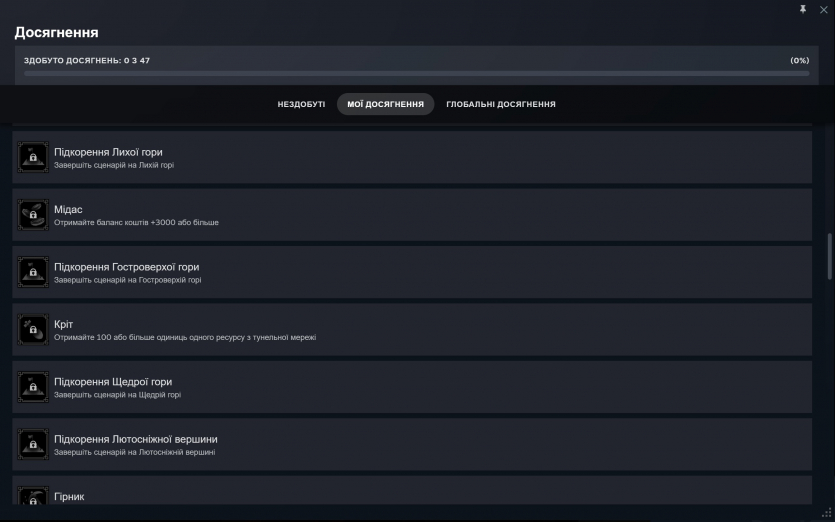Click the Підкорення Гостроверхої гори achievement icon
The image size is (835, 522).
[33, 272]
